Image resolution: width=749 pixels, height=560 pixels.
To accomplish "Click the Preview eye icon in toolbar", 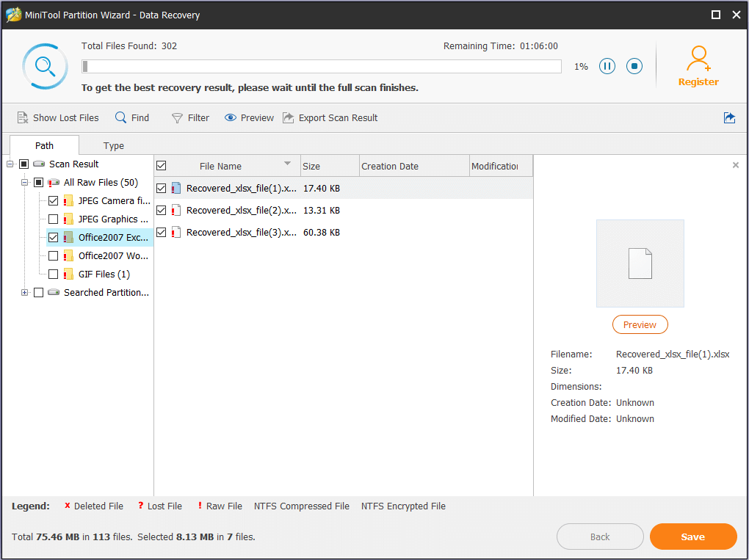I will pyautogui.click(x=231, y=117).
